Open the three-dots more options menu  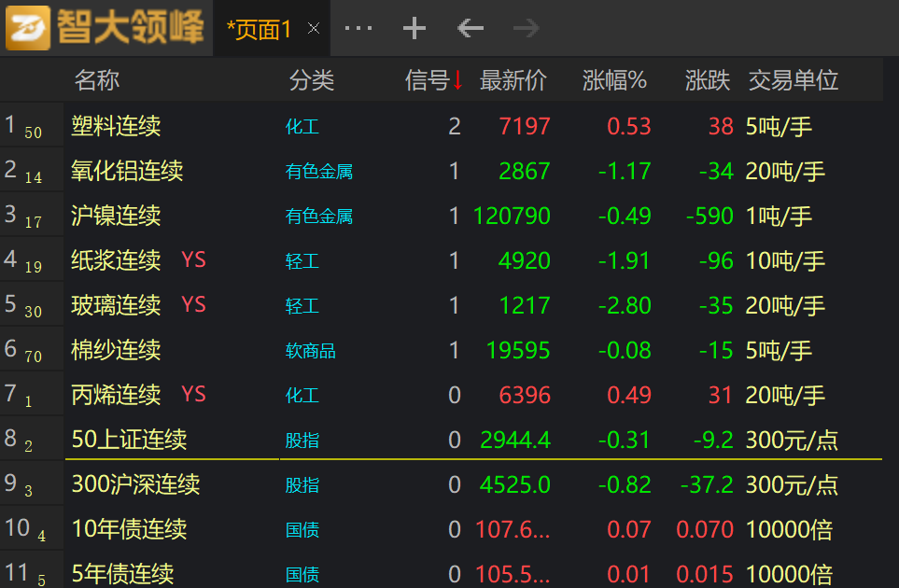point(358,29)
